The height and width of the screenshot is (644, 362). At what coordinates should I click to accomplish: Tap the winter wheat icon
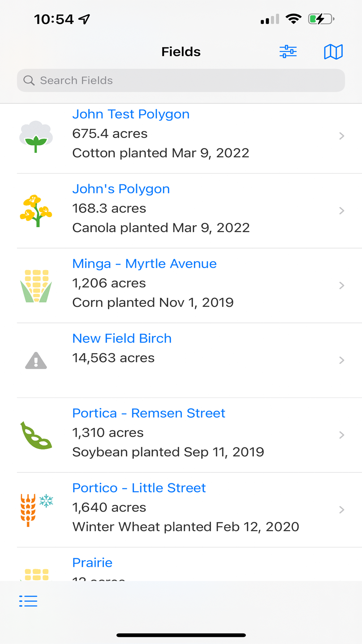point(36,510)
